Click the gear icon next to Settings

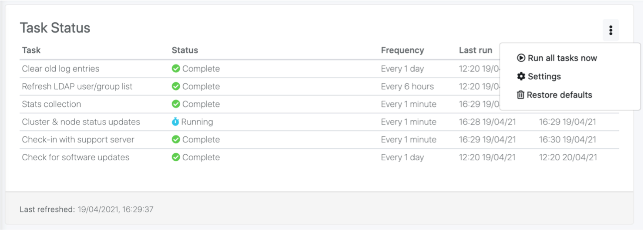pos(521,76)
